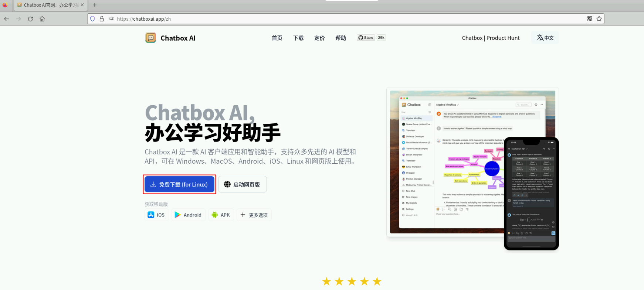This screenshot has height=290, width=644.
Task: Launch the web version with 启动网页版
Action: tap(243, 184)
